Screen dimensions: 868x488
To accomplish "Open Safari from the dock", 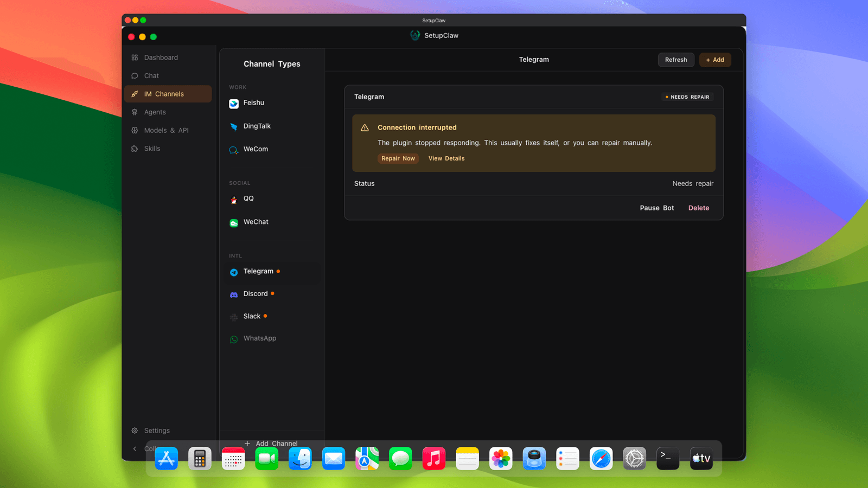I will pos(601,459).
